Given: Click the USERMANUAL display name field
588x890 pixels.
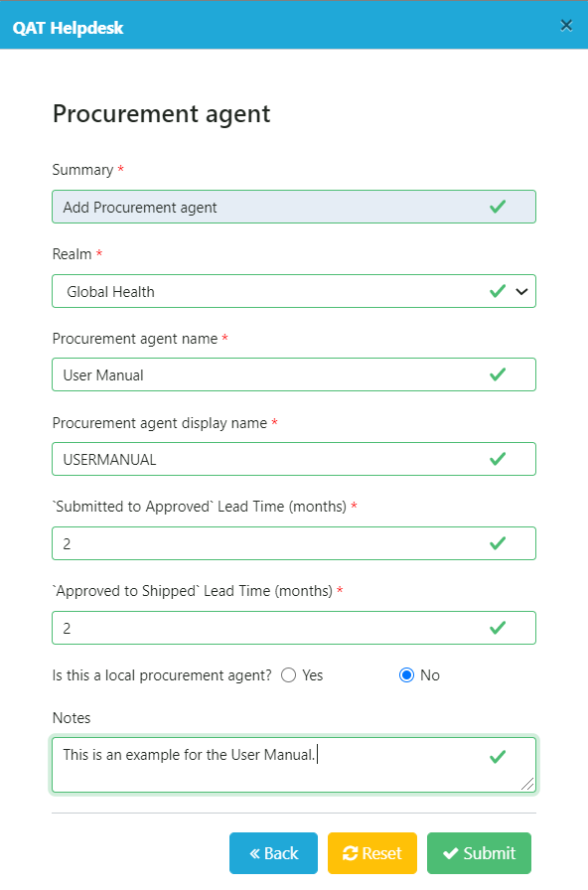Looking at the screenshot, I should click(x=294, y=459).
